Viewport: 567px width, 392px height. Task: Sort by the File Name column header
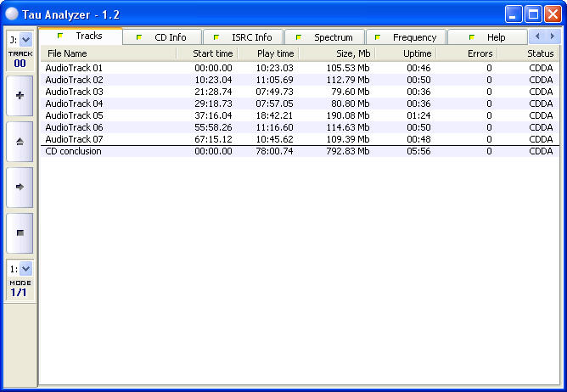click(x=108, y=53)
